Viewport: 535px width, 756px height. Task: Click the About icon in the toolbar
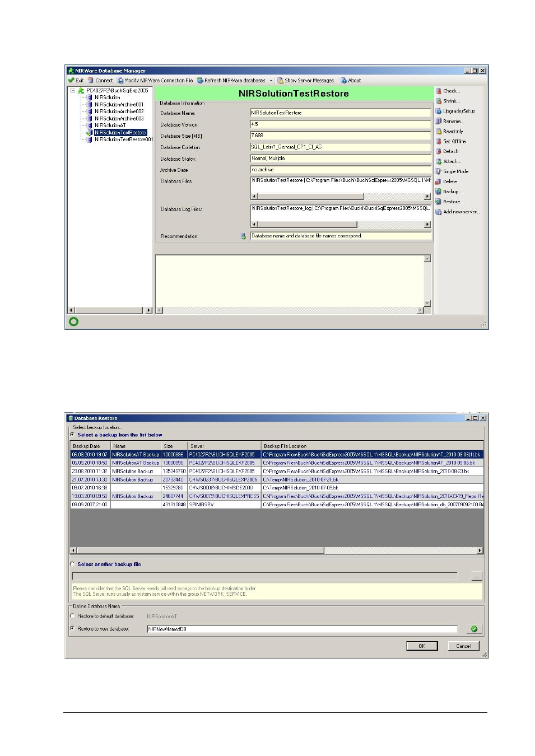[344, 81]
